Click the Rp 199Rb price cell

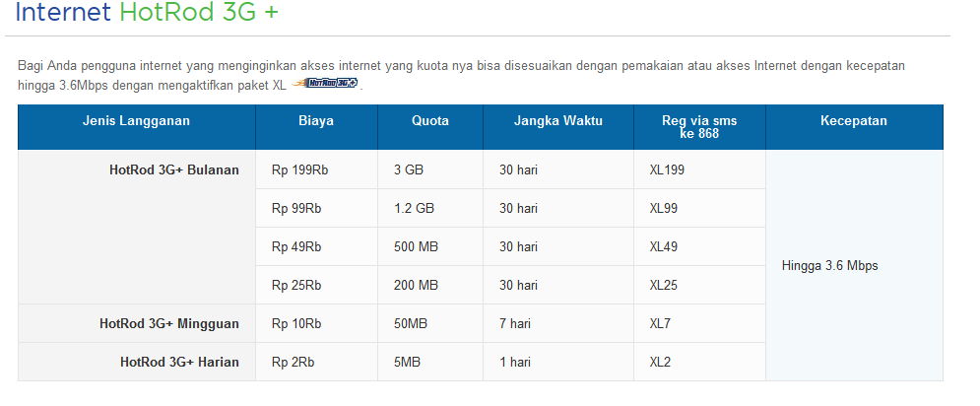(x=316, y=169)
